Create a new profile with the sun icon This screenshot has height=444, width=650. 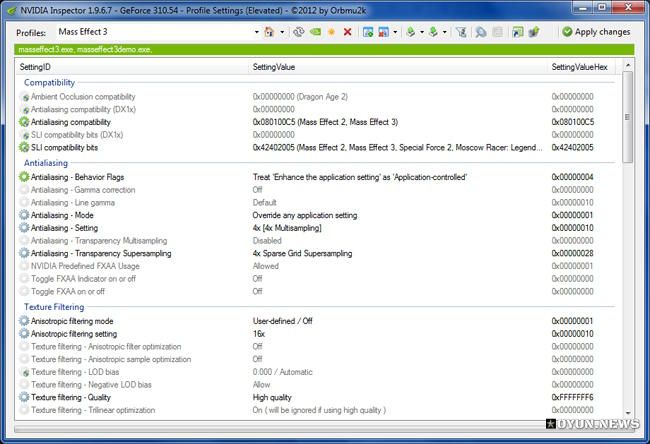point(331,32)
